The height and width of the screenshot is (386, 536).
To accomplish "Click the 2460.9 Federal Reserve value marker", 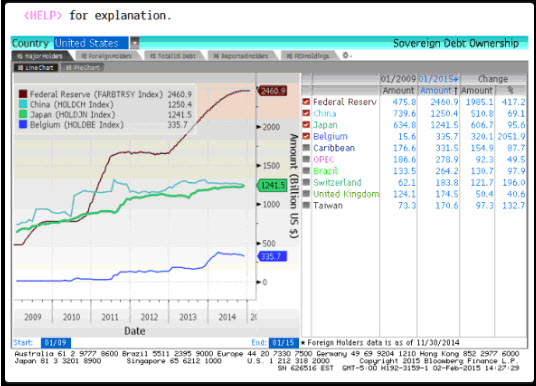I will click(272, 91).
